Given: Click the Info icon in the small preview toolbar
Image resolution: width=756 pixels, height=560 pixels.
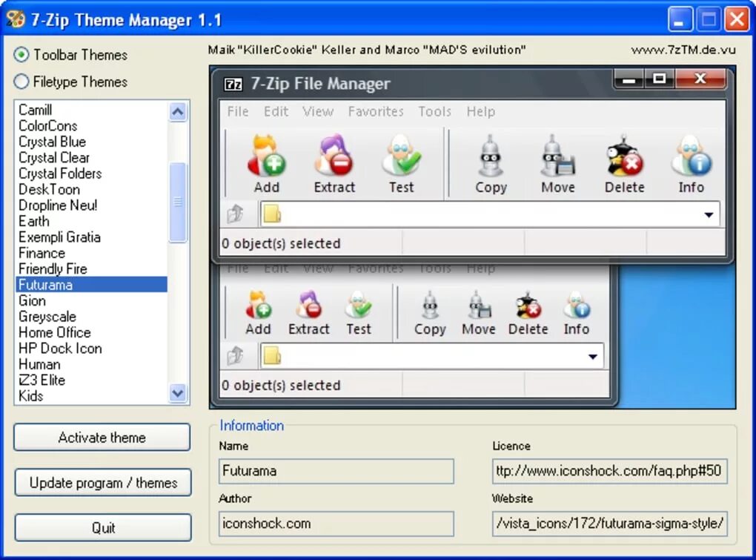Looking at the screenshot, I should 577,305.
